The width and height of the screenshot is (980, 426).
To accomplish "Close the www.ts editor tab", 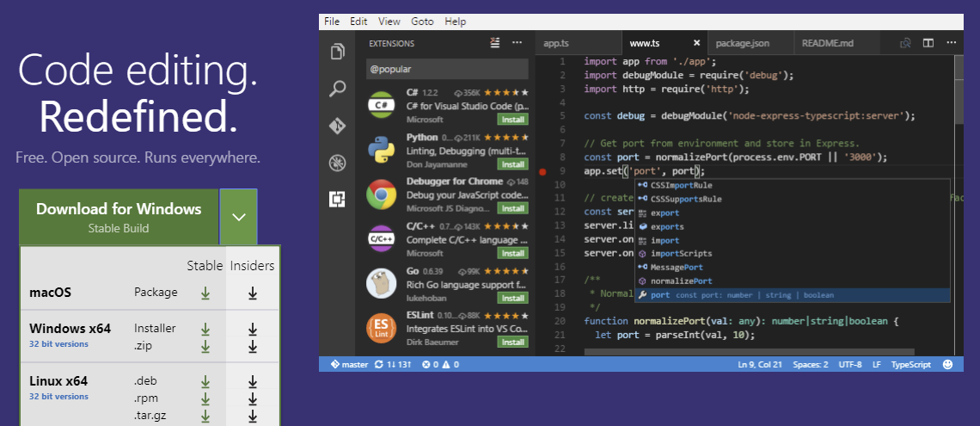I will coord(697,43).
